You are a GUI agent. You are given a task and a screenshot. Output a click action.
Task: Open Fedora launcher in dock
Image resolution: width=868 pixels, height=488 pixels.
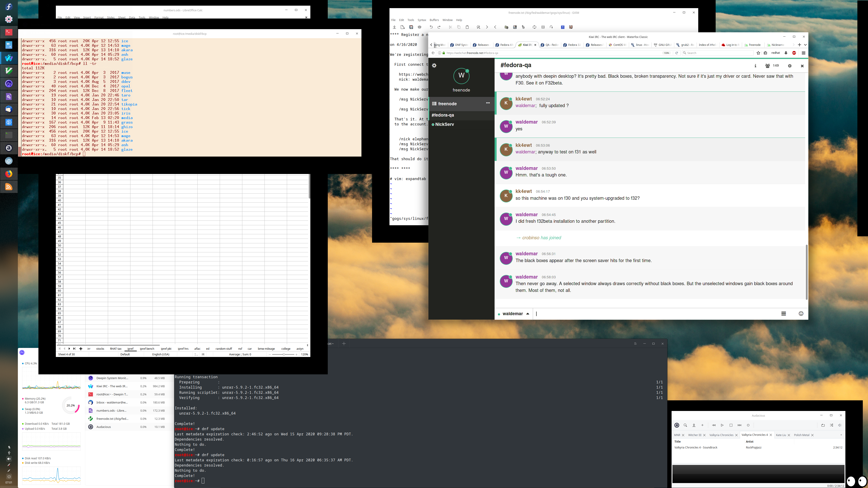coord(9,6)
